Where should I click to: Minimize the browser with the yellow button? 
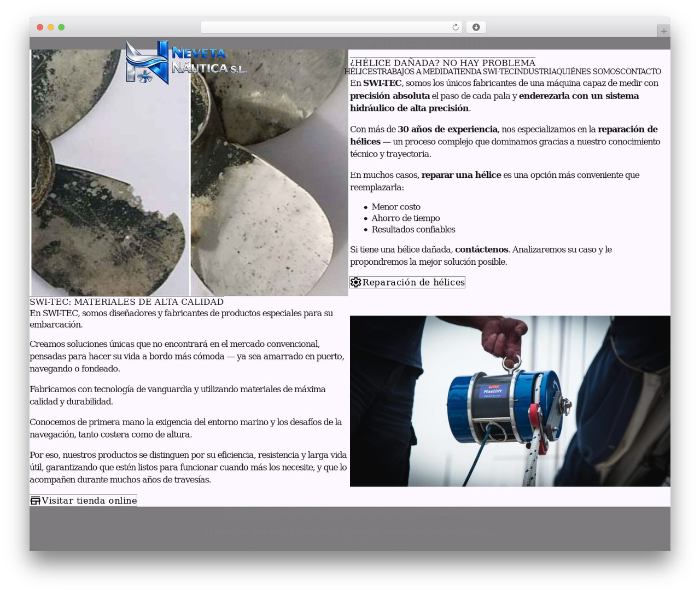[51, 27]
